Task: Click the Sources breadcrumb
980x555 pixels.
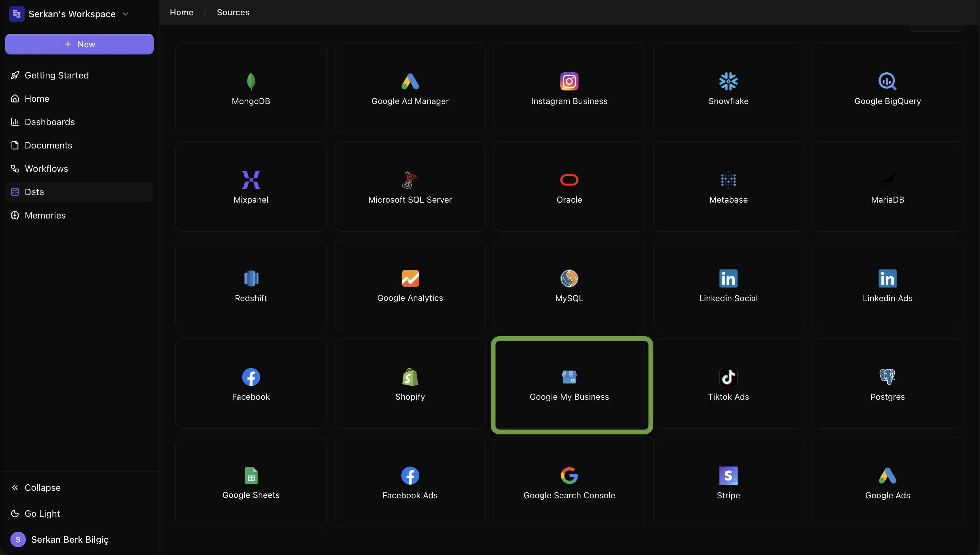Action: click(233, 12)
